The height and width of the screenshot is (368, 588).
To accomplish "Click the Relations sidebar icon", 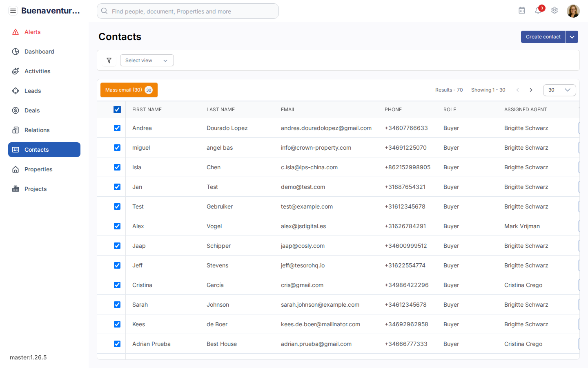I will pos(16,130).
